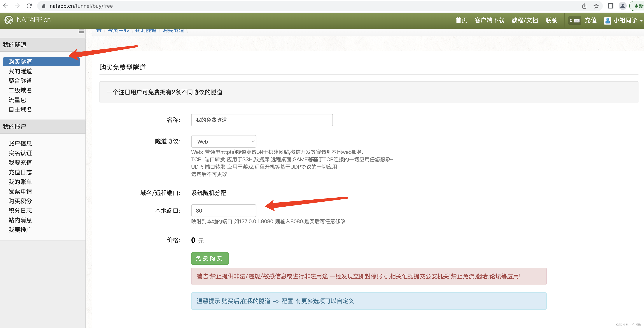Click the 会员中心 breadcrumb link

118,31
